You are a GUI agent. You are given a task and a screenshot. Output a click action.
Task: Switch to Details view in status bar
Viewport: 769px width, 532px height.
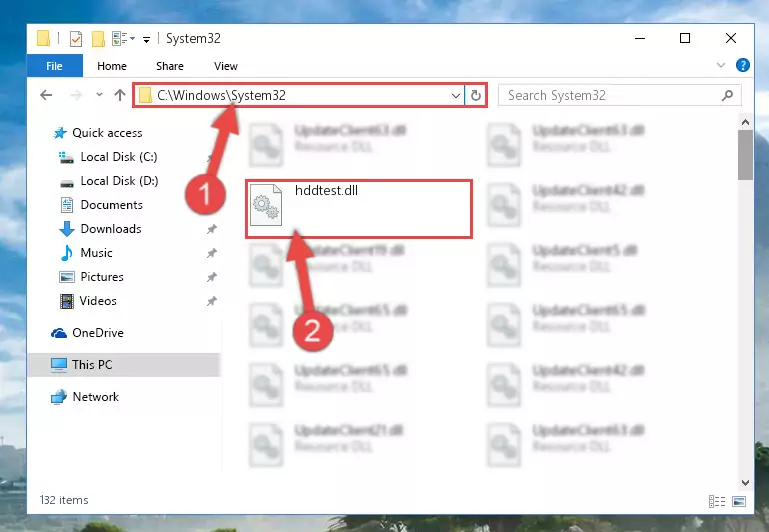pyautogui.click(x=717, y=501)
